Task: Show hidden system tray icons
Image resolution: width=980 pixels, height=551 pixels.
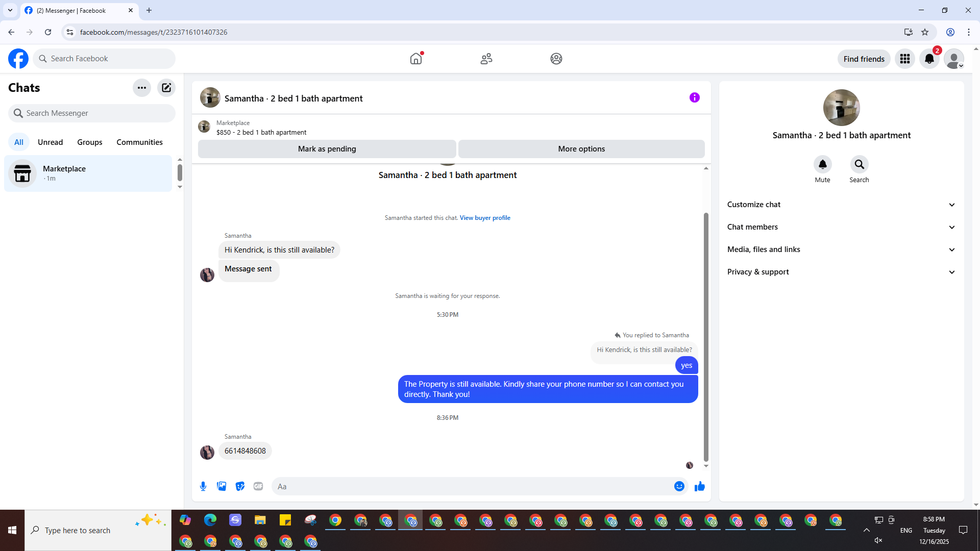Action: pos(867,530)
